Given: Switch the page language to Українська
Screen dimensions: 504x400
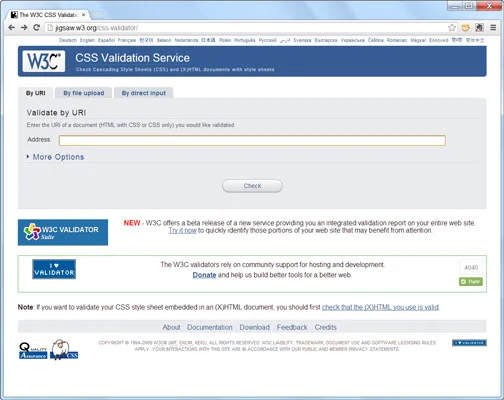Looking at the screenshot, I should click(353, 40).
